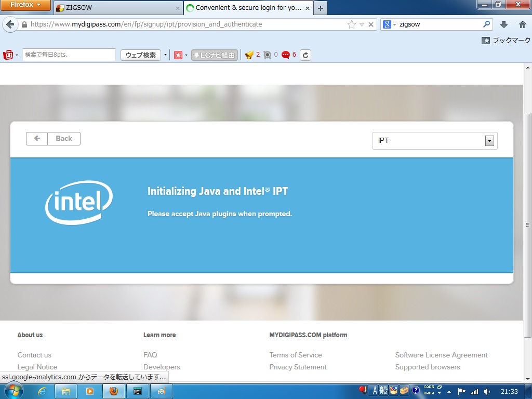
Task: Open Privacy Statement link
Action: click(x=298, y=367)
